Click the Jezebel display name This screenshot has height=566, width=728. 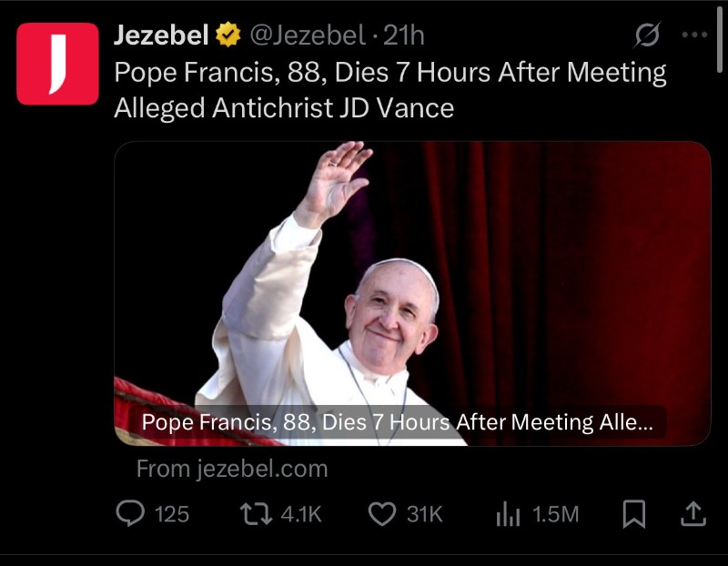click(162, 36)
